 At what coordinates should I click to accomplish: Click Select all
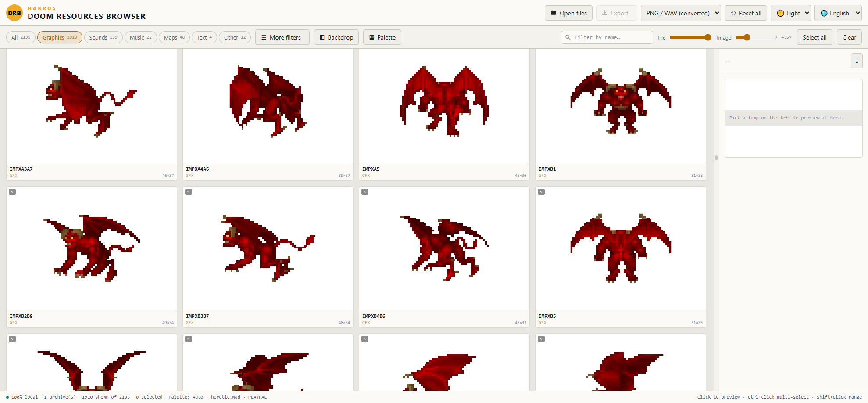point(814,37)
